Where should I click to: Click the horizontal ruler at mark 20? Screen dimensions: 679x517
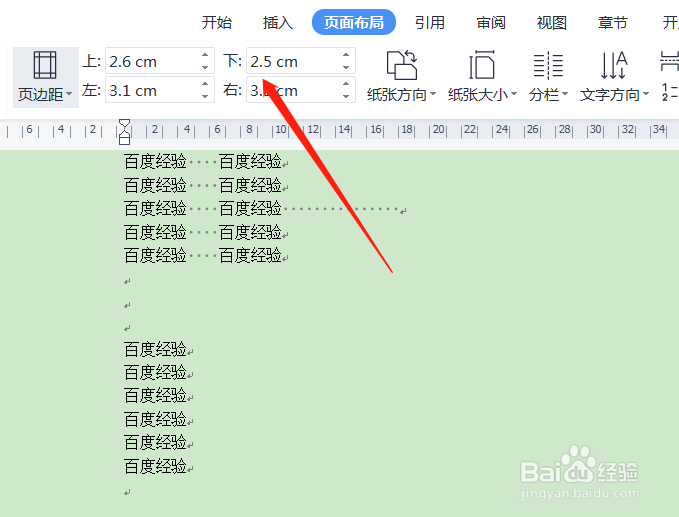[x=439, y=129]
